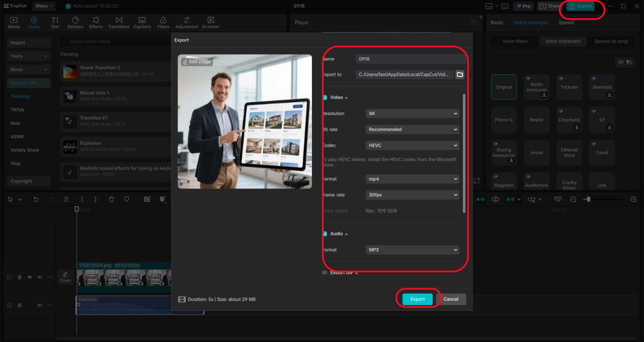Mute the Explosion audio track
644x342 pixels.
(40, 305)
